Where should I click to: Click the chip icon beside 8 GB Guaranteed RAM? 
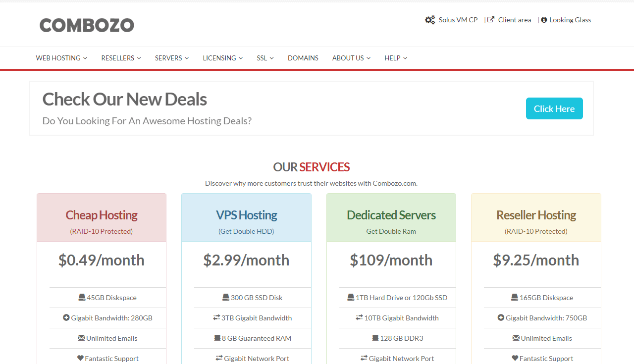coord(217,338)
